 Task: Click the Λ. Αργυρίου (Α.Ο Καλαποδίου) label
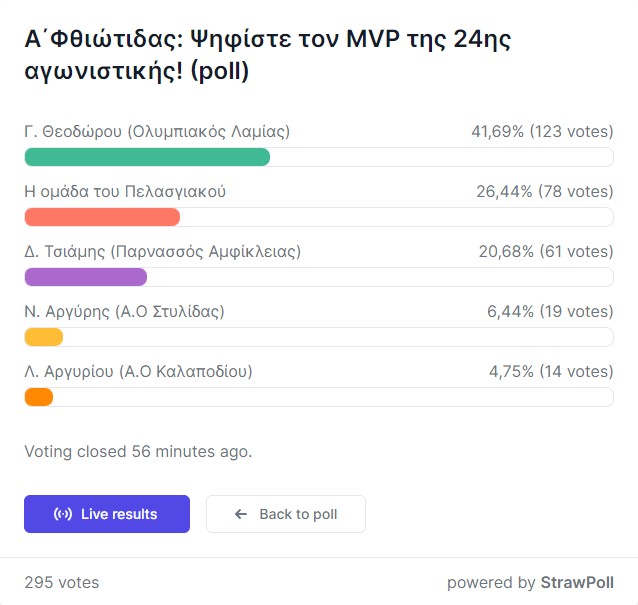coord(138,372)
